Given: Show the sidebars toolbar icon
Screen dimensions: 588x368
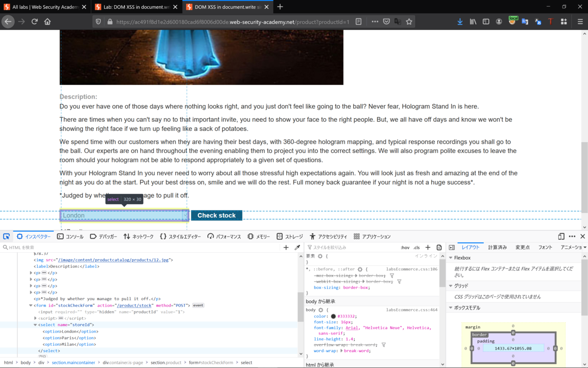Looking at the screenshot, I should pyautogui.click(x=486, y=22).
